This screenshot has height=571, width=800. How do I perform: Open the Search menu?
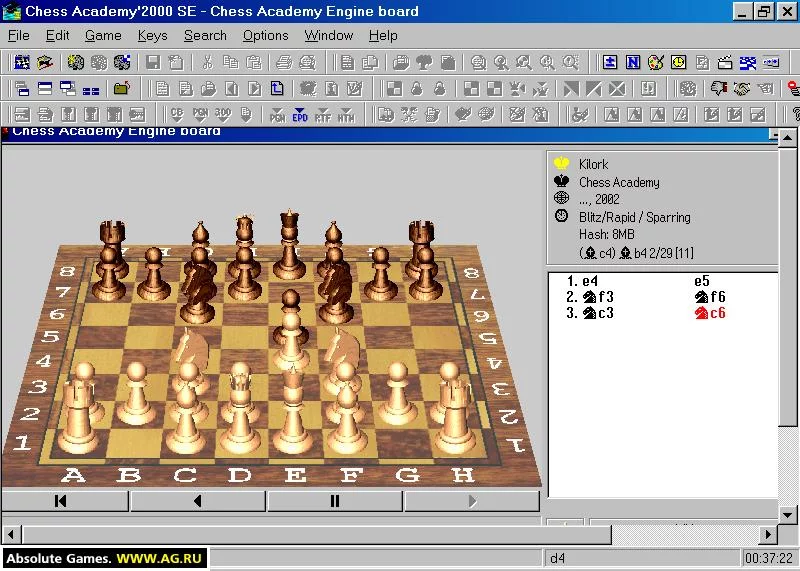tap(205, 36)
